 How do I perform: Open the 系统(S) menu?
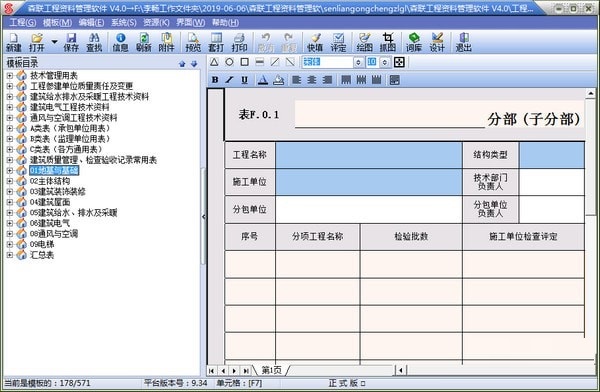124,23
